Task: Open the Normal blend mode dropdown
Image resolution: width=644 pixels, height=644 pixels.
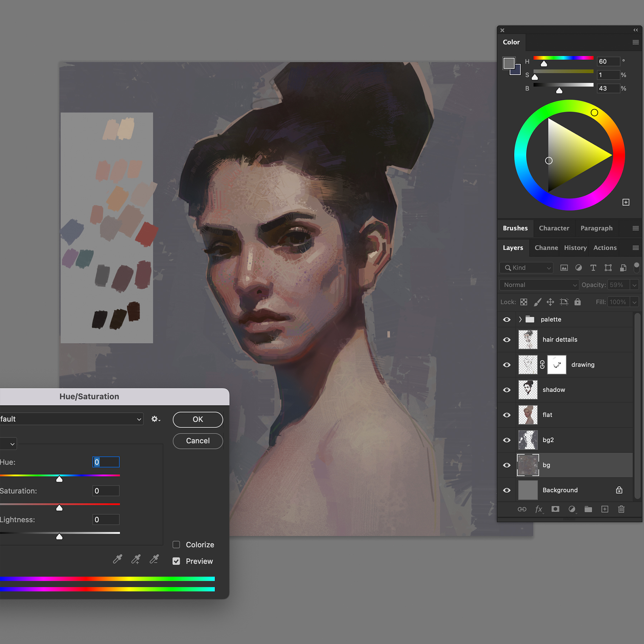Action: pos(539,285)
